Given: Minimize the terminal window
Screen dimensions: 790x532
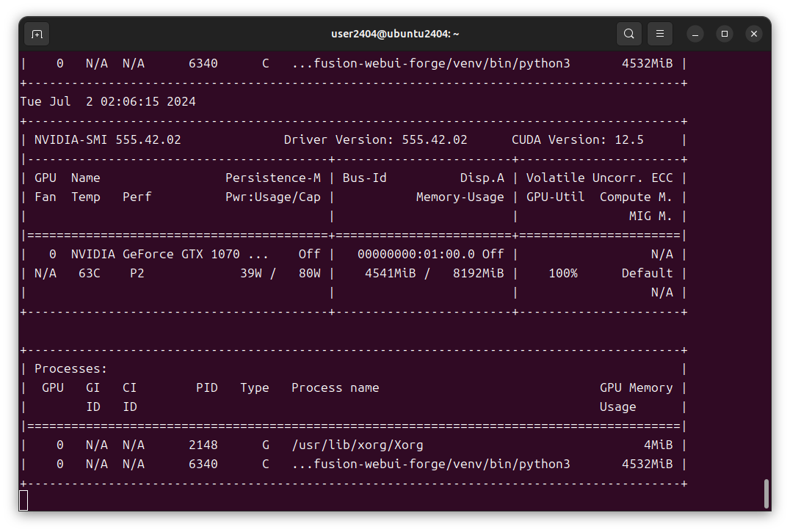Looking at the screenshot, I should point(695,34).
